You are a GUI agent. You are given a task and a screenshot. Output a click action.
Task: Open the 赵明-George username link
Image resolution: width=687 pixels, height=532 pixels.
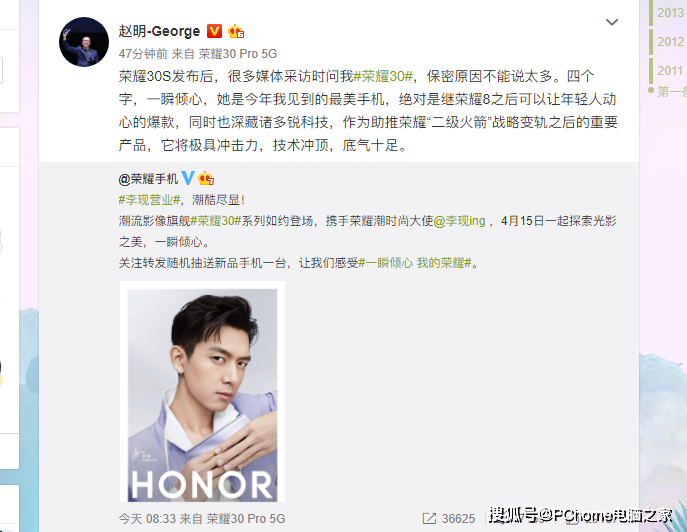click(x=159, y=31)
